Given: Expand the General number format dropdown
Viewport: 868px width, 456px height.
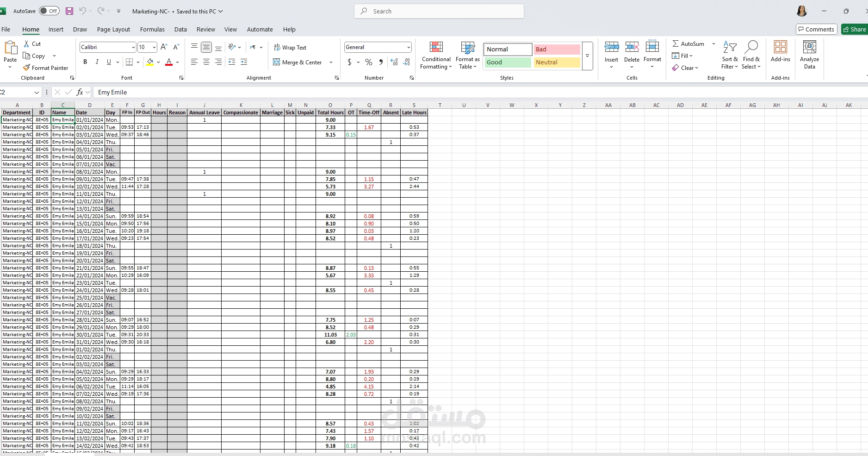Looking at the screenshot, I should coord(409,47).
